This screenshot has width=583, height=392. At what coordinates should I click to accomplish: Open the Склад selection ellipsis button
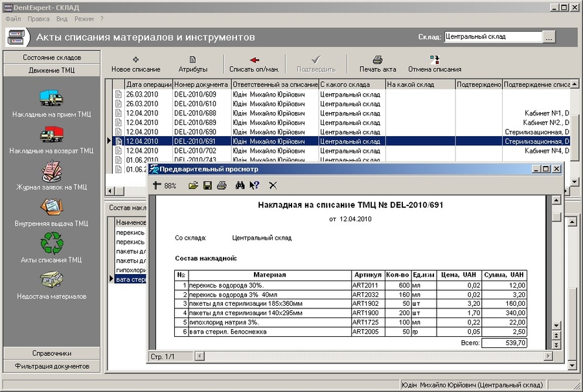click(x=549, y=38)
